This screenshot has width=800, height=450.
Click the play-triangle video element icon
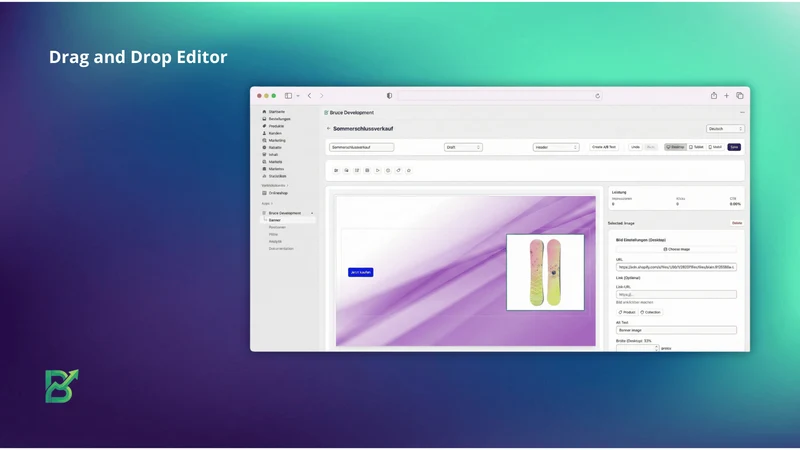[x=378, y=170]
